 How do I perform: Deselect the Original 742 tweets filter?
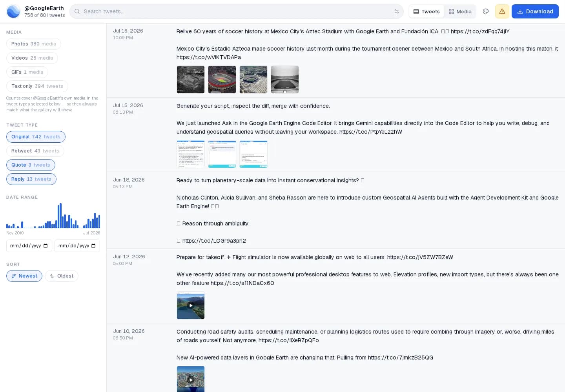point(36,137)
